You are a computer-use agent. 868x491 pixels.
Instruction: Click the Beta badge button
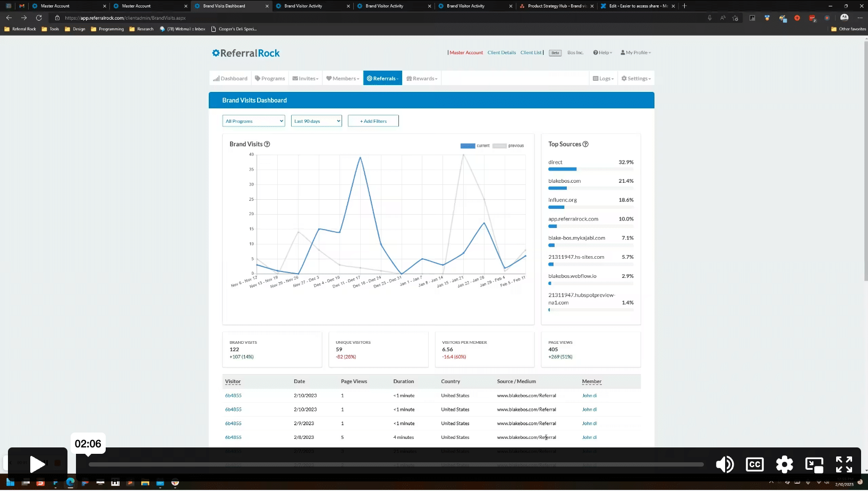(555, 53)
